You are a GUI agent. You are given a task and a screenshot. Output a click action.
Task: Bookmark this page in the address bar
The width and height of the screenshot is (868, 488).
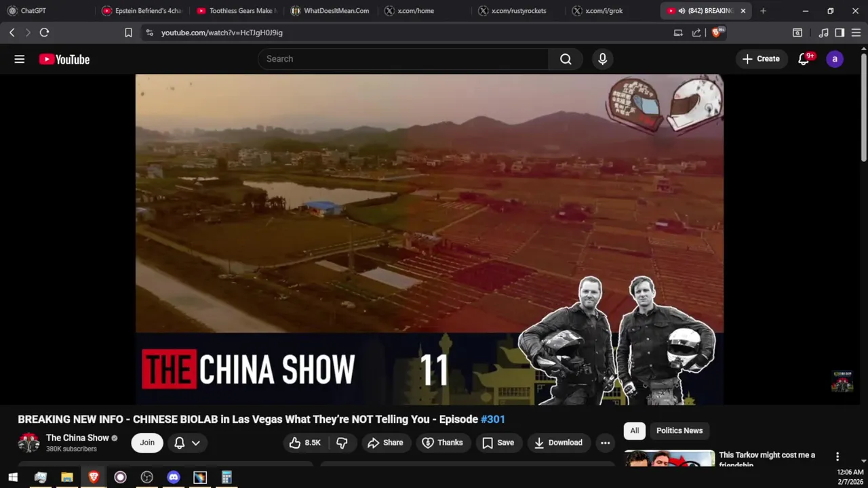tap(128, 33)
